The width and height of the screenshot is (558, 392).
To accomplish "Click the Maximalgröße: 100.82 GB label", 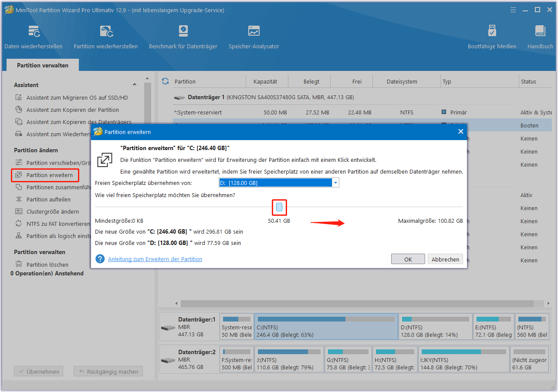I will pyautogui.click(x=430, y=221).
